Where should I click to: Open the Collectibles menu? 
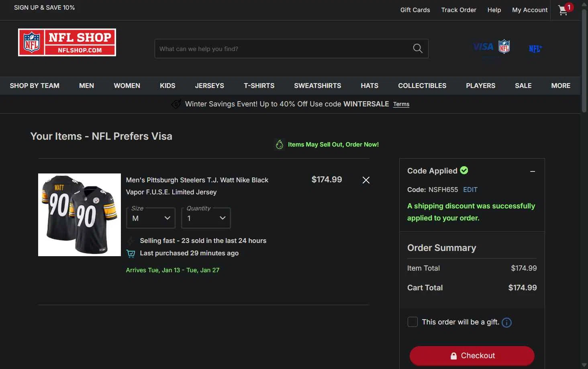pyautogui.click(x=422, y=86)
